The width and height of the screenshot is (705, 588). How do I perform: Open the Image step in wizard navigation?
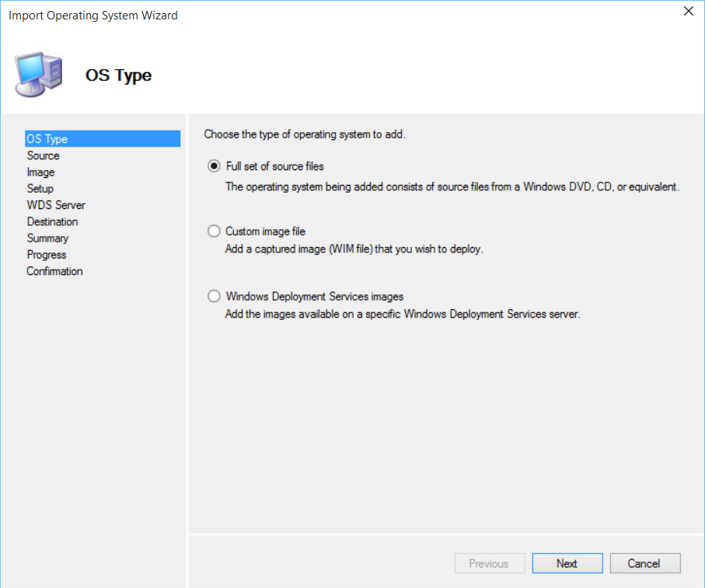click(40, 172)
